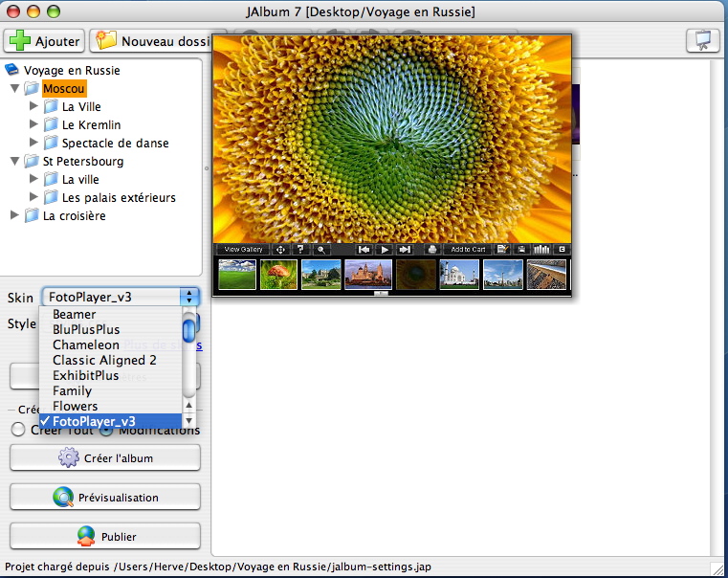
Task: Open the Taj Mahal thumbnail
Action: [459, 275]
